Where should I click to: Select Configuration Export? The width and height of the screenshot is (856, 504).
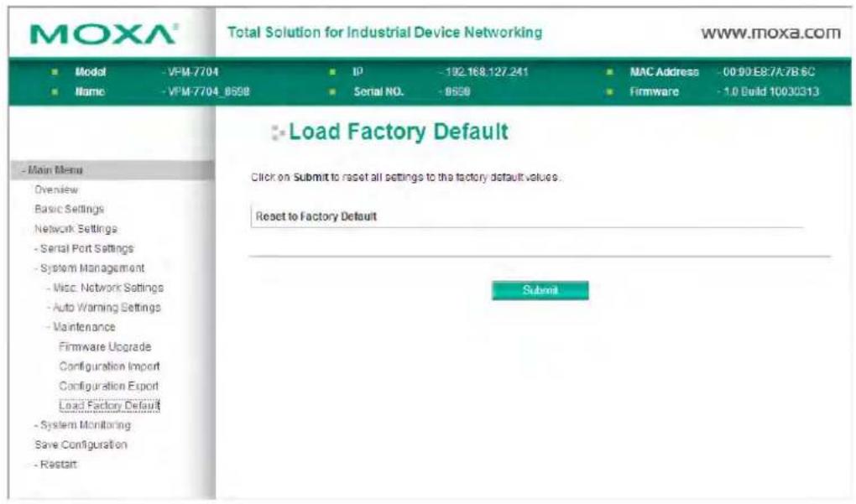[x=108, y=387]
